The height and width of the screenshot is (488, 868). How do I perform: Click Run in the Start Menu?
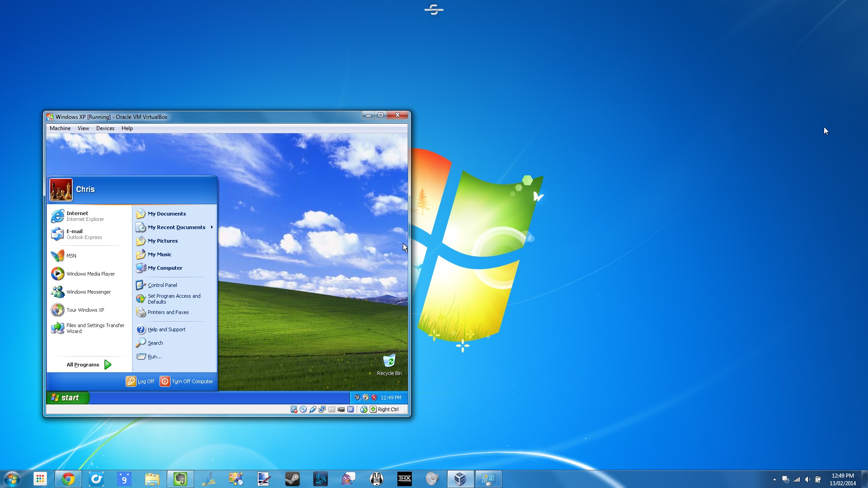[x=154, y=356]
